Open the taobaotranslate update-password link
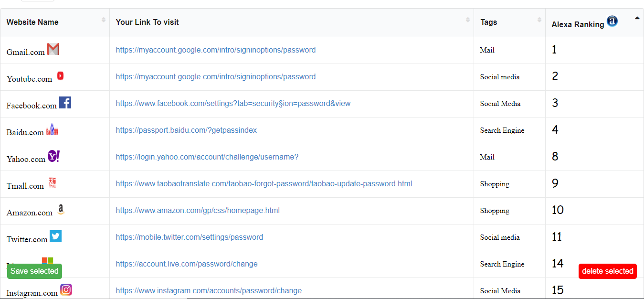The width and height of the screenshot is (644, 299). click(264, 183)
